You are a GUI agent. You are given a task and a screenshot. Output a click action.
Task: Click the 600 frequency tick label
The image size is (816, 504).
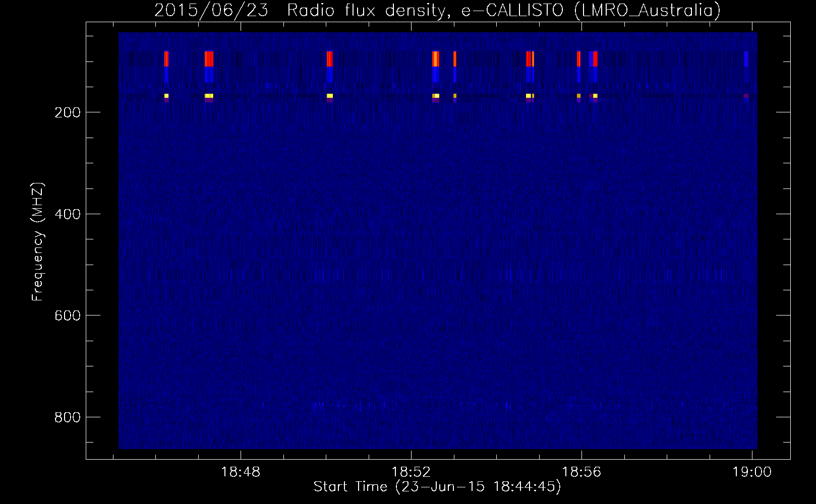tap(68, 316)
